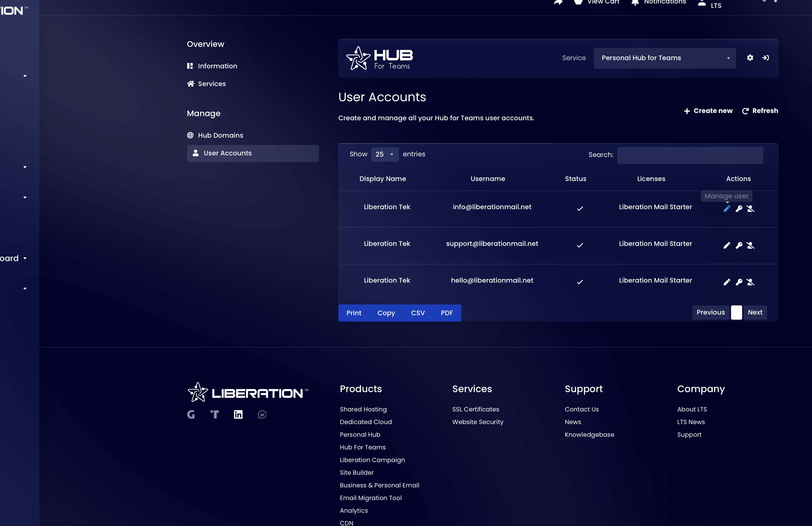The image size is (812, 526).
Task: Sort table by Licenses column
Action: point(651,179)
